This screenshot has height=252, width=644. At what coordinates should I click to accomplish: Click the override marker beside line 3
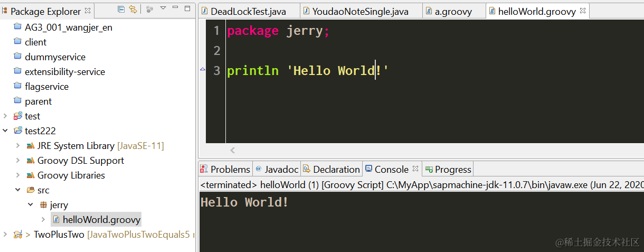[x=202, y=69]
